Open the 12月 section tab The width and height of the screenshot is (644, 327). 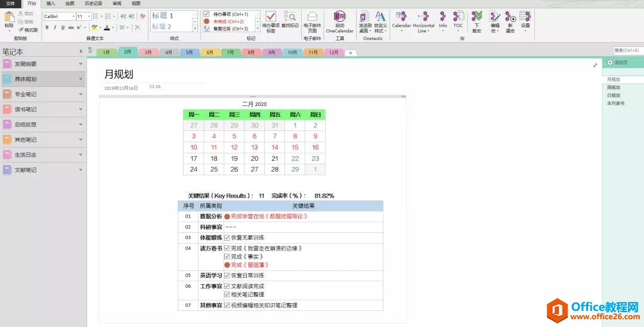[x=333, y=52]
